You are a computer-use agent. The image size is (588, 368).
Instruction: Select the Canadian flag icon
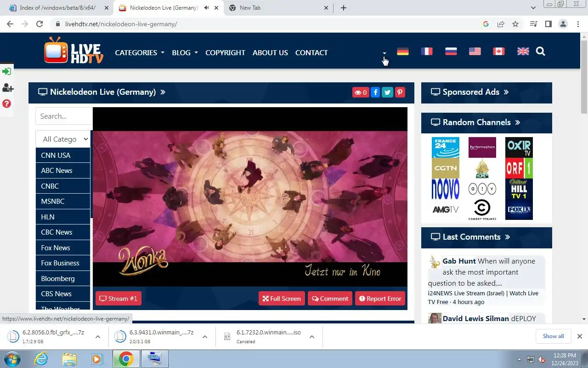pyautogui.click(x=499, y=52)
